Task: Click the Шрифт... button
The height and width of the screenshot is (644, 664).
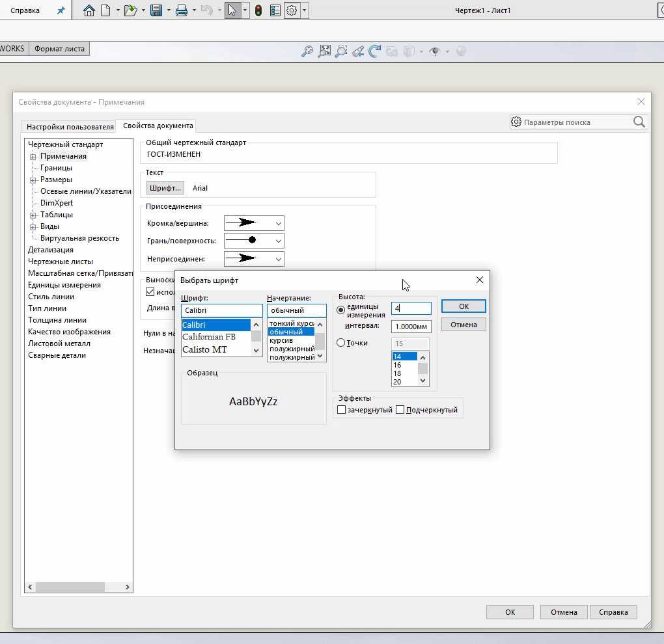Action: tap(165, 188)
